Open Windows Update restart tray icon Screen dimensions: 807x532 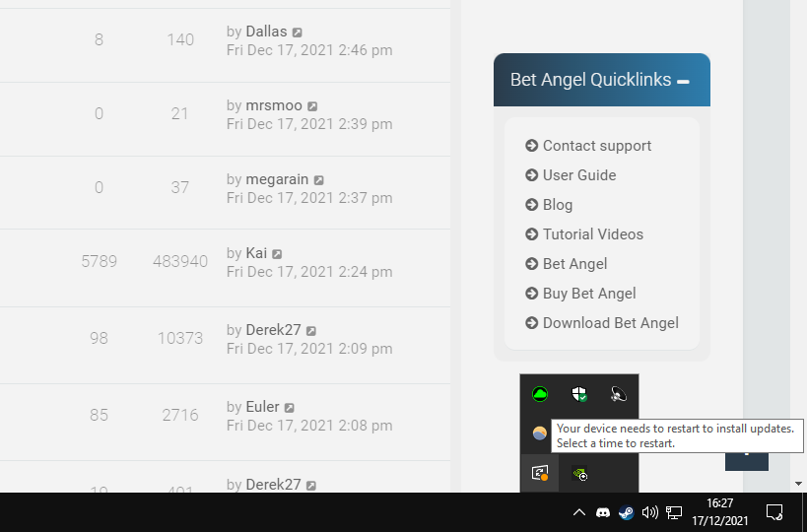(x=539, y=473)
